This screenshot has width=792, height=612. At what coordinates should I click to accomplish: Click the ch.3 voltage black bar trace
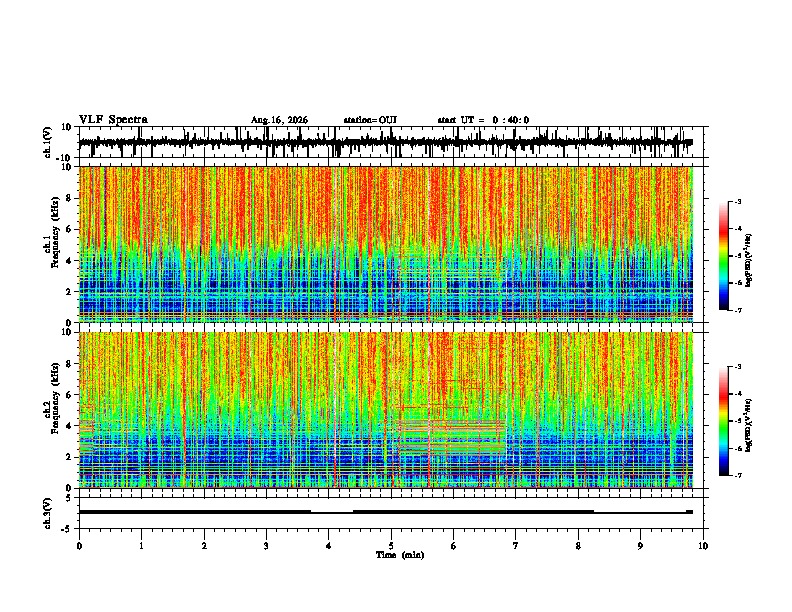click(x=386, y=512)
